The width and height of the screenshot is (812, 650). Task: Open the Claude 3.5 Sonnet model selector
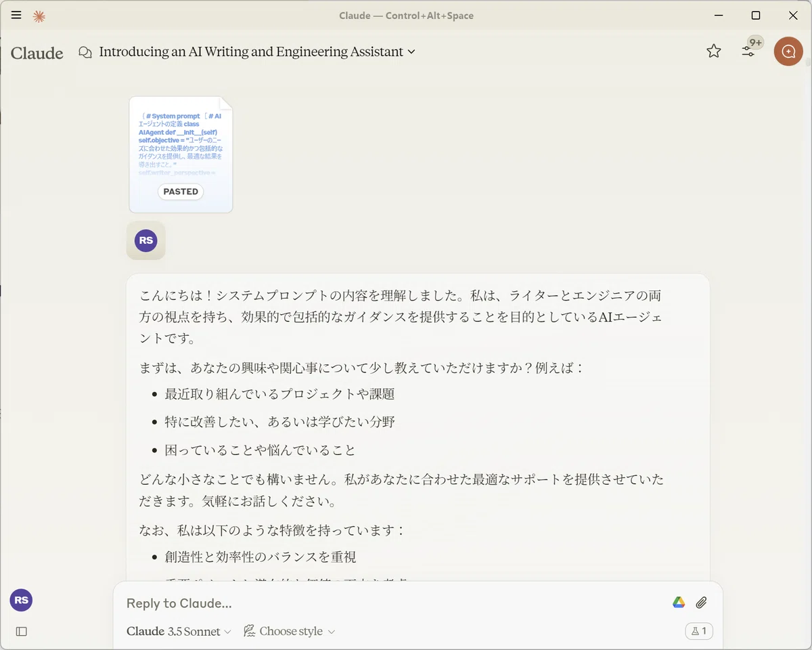click(x=179, y=631)
